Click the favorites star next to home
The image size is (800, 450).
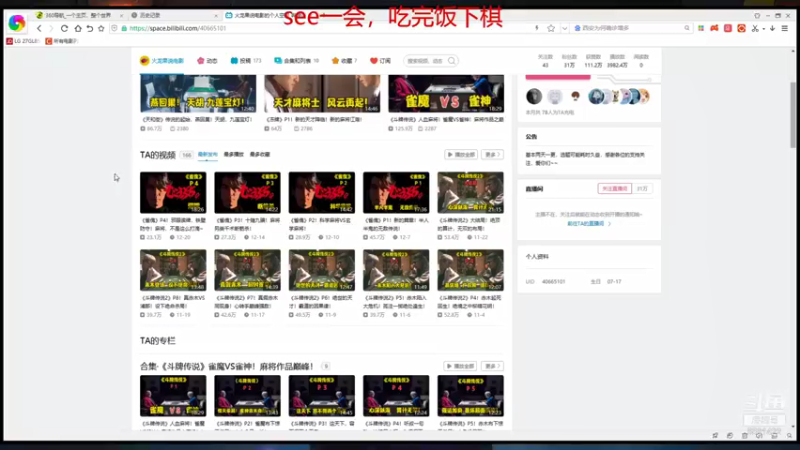101,29
